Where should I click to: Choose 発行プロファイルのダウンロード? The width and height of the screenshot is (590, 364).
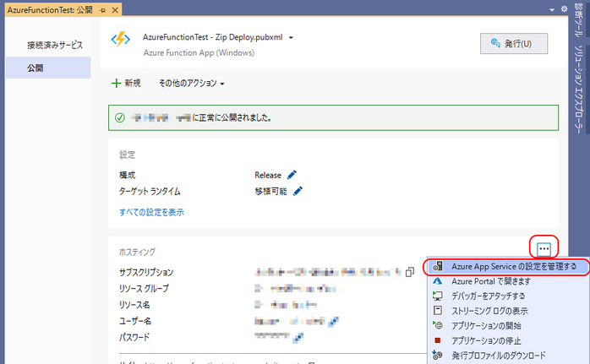[508, 356]
